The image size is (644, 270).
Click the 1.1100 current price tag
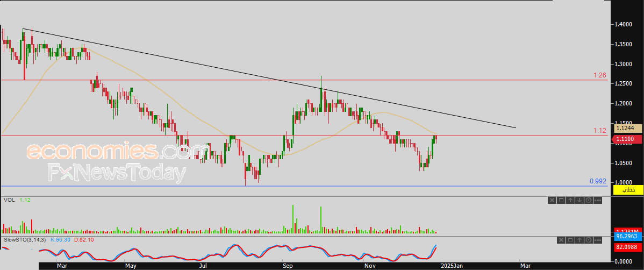(x=628, y=140)
